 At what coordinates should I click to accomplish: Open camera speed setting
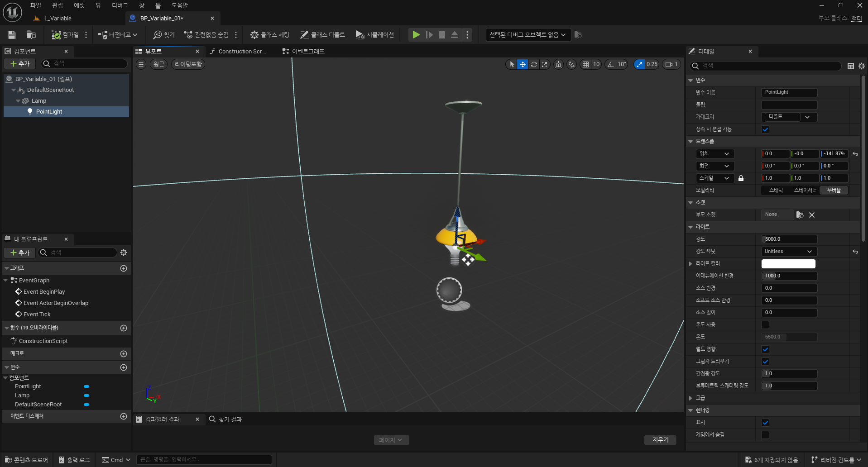click(671, 64)
